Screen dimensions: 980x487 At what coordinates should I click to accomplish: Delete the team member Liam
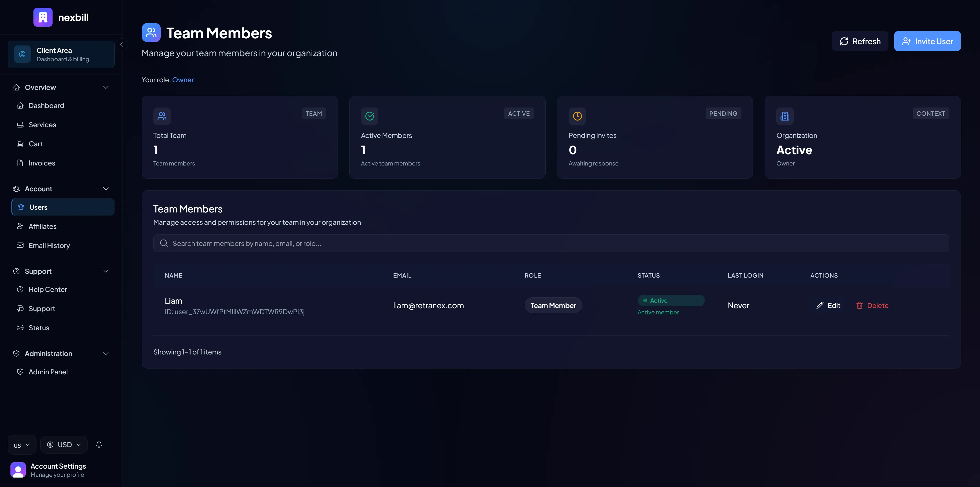[x=872, y=305]
